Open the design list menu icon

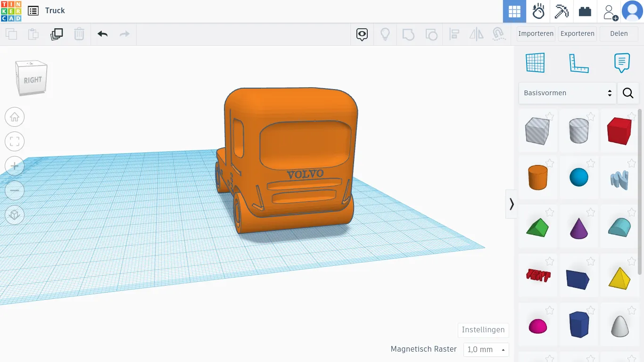point(33,11)
